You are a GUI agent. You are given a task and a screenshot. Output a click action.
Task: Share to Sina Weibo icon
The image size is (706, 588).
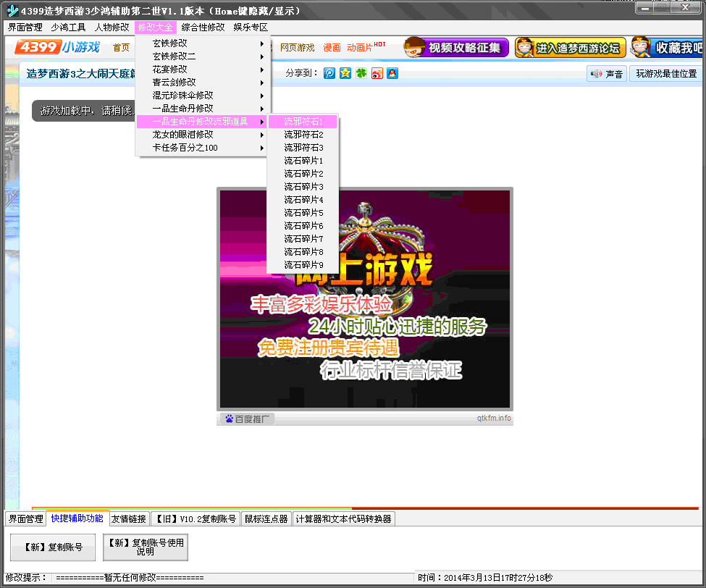tap(377, 73)
